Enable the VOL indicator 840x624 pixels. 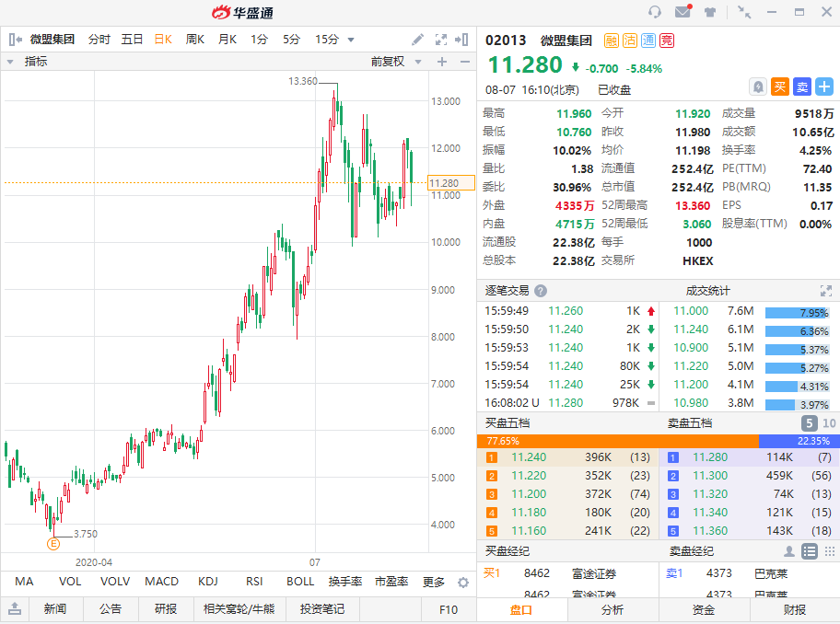click(x=70, y=582)
